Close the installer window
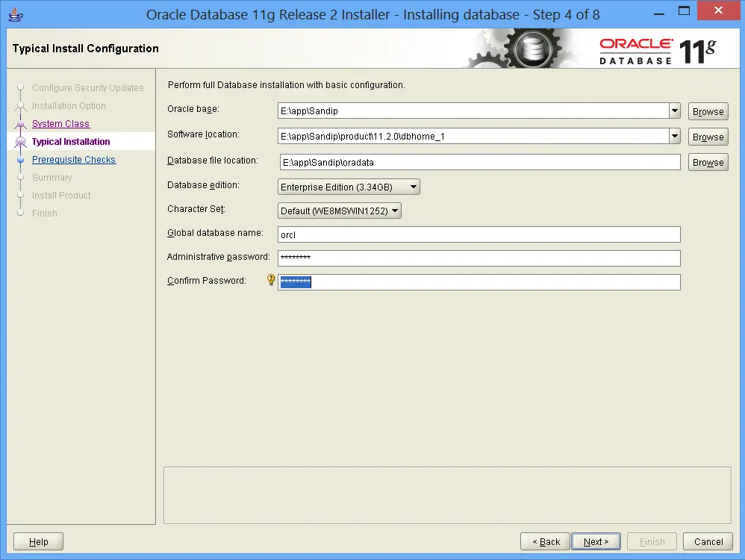Image resolution: width=745 pixels, height=560 pixels. 718,10
